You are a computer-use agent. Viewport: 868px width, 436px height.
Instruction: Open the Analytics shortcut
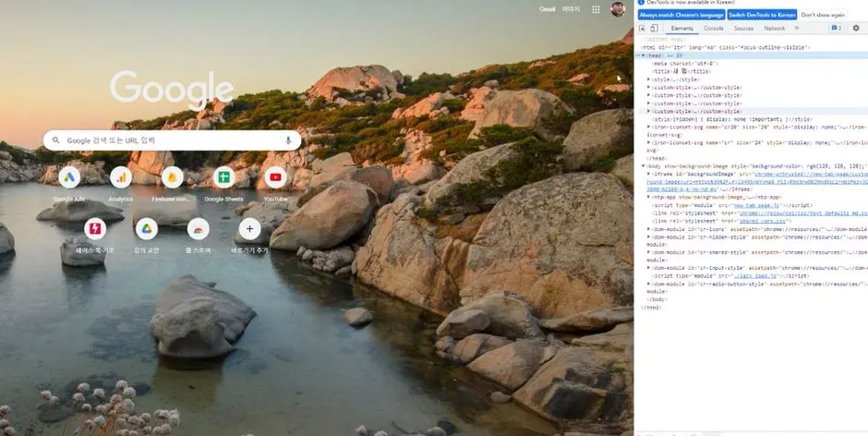[121, 177]
